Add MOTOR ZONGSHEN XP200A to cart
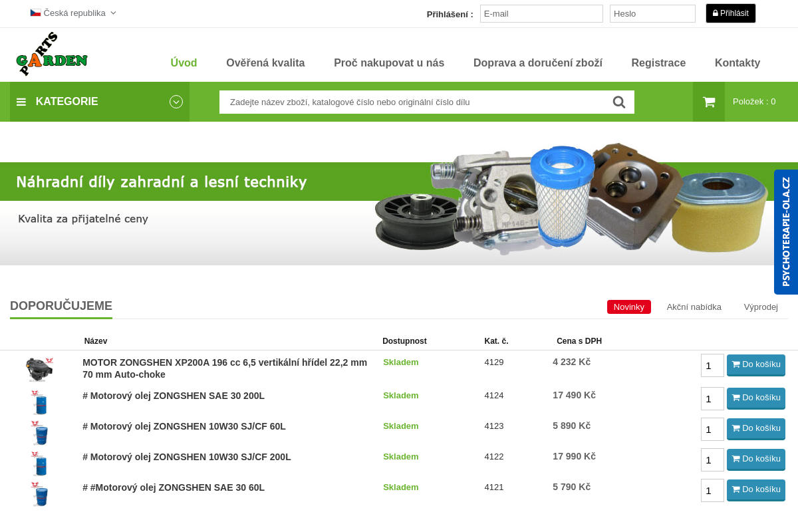The image size is (798, 532). [756, 364]
